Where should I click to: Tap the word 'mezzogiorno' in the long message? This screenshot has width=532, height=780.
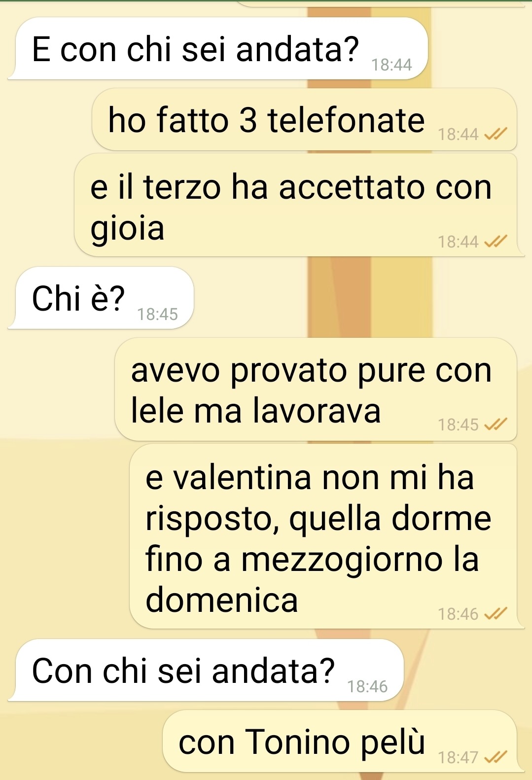coord(342,560)
